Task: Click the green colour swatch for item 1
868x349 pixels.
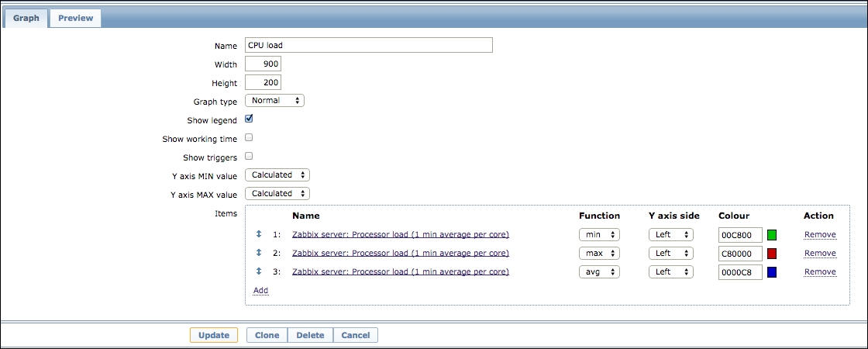Action: click(772, 234)
